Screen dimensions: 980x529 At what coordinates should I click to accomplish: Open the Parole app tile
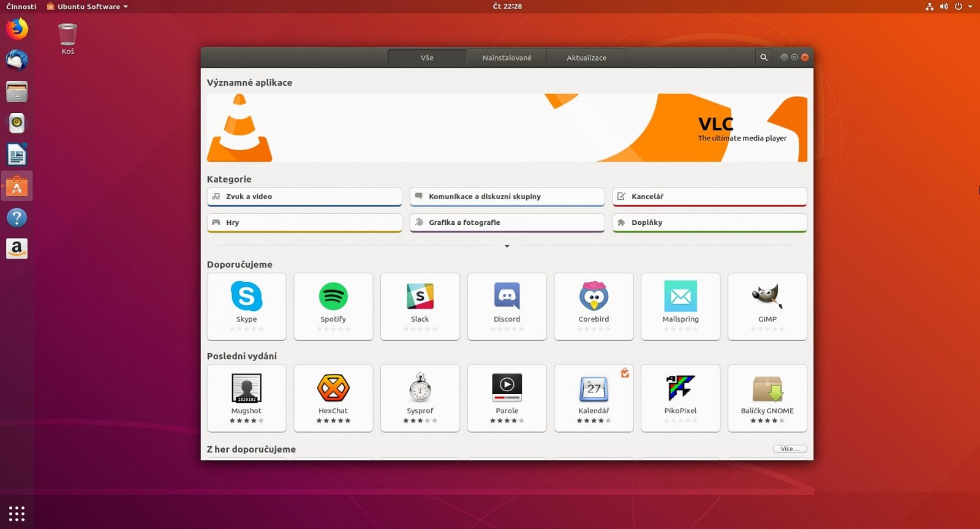pos(507,398)
